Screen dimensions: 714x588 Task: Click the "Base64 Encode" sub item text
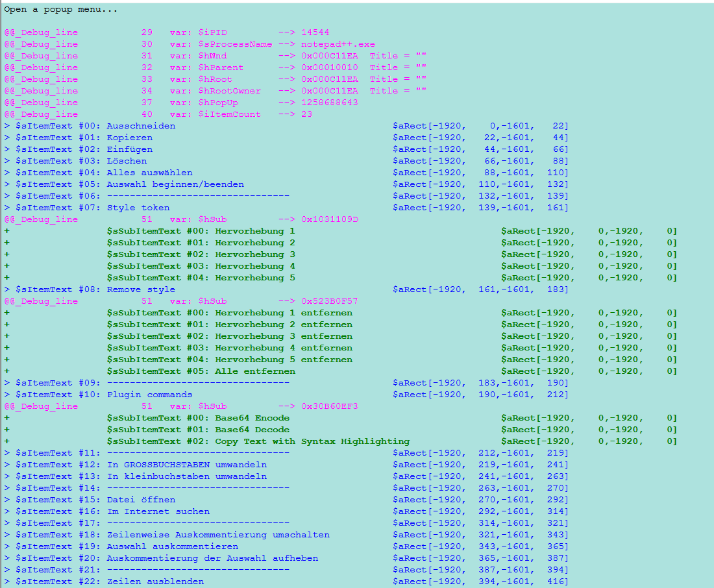(252, 418)
